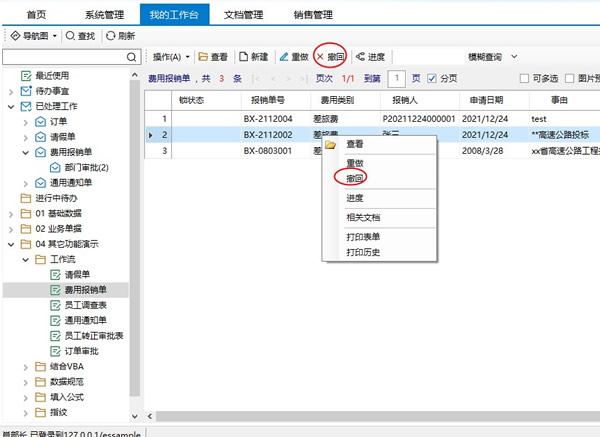This screenshot has height=437, width=600.
Task: Click the 新建 (New) document icon
Action: coord(243,57)
